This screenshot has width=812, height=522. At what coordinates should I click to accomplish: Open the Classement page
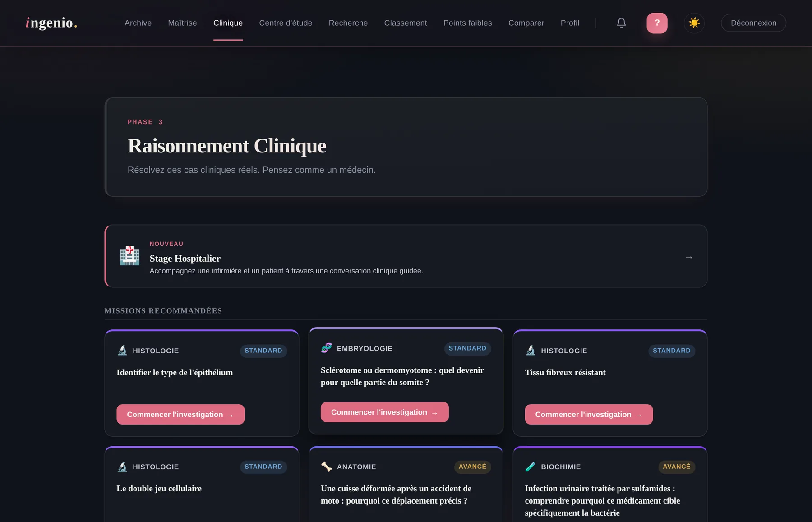406,23
